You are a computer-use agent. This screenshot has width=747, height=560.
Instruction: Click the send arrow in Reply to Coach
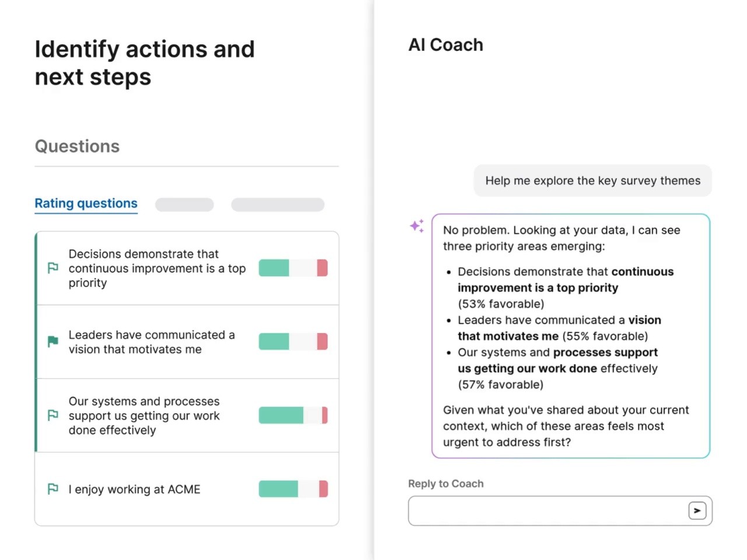(697, 511)
